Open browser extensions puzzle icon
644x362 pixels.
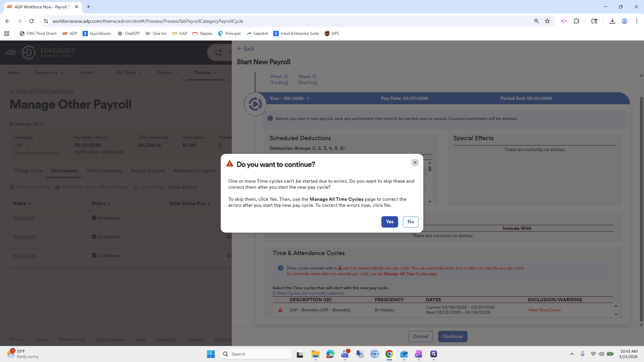576,21
